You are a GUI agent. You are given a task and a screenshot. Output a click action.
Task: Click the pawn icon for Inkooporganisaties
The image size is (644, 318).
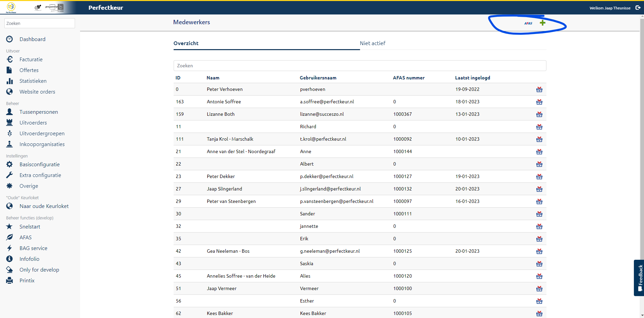click(9, 144)
